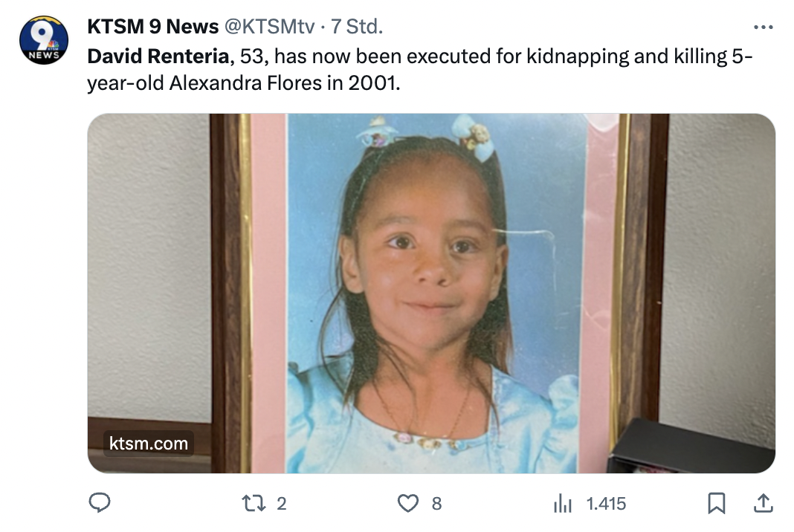Open the framed portrait article image card
This screenshot has width=794, height=532.
coord(431,293)
